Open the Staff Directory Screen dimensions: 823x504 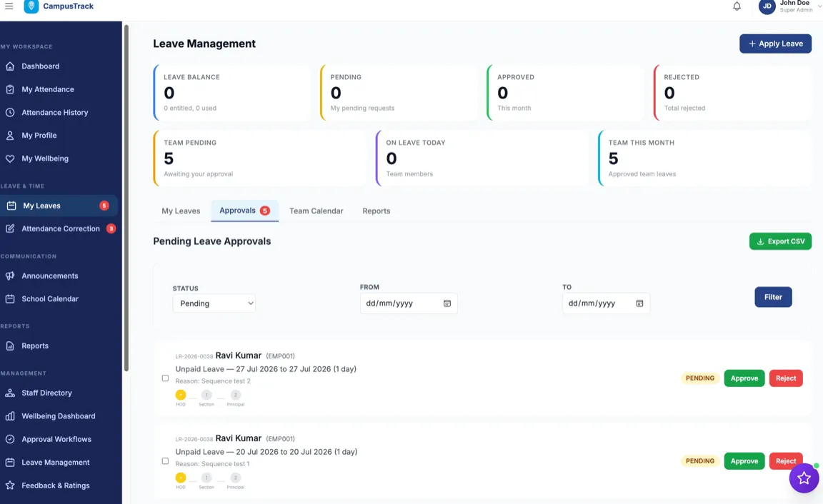pos(47,393)
